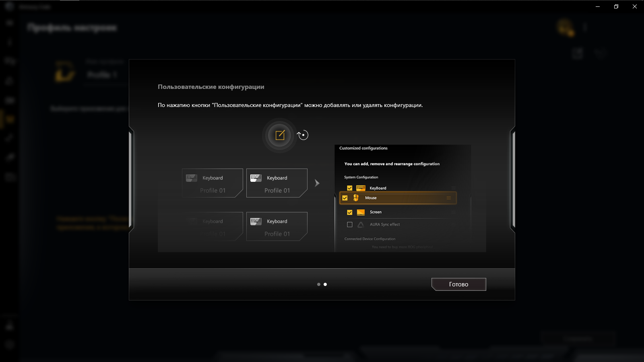The height and width of the screenshot is (362, 644).
Task: Go to the first tutorial page dot
Action: pyautogui.click(x=320, y=284)
